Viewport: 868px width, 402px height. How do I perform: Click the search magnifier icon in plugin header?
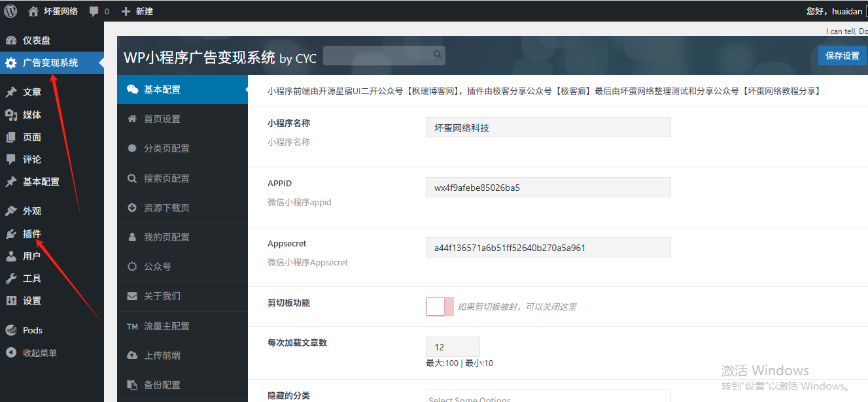click(x=438, y=54)
